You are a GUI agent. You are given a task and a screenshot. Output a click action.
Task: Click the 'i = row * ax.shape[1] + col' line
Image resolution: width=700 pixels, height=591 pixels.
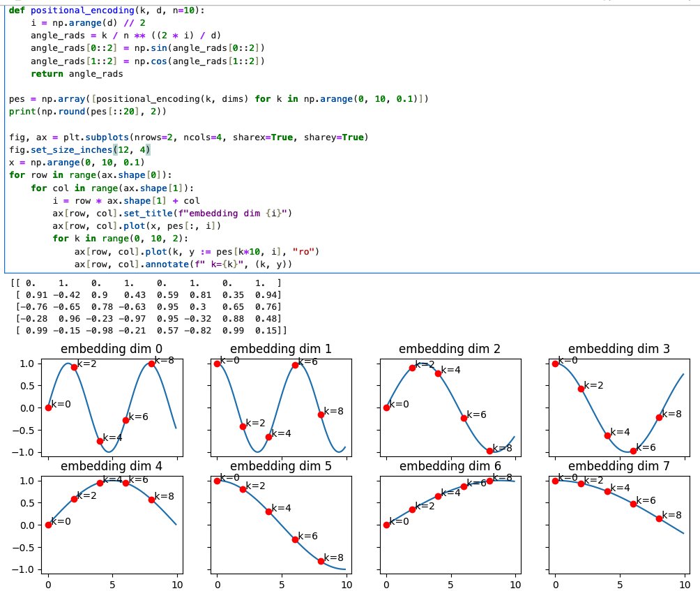coord(126,200)
